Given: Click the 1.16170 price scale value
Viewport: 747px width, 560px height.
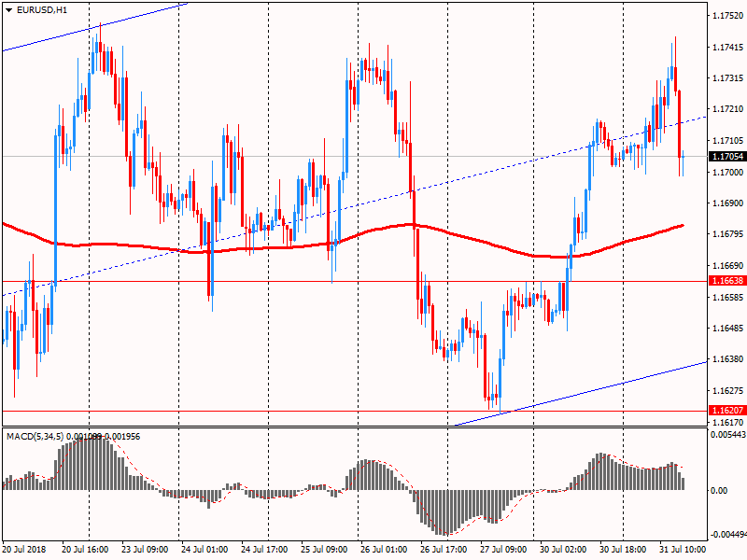Looking at the screenshot, I should pyautogui.click(x=727, y=422).
